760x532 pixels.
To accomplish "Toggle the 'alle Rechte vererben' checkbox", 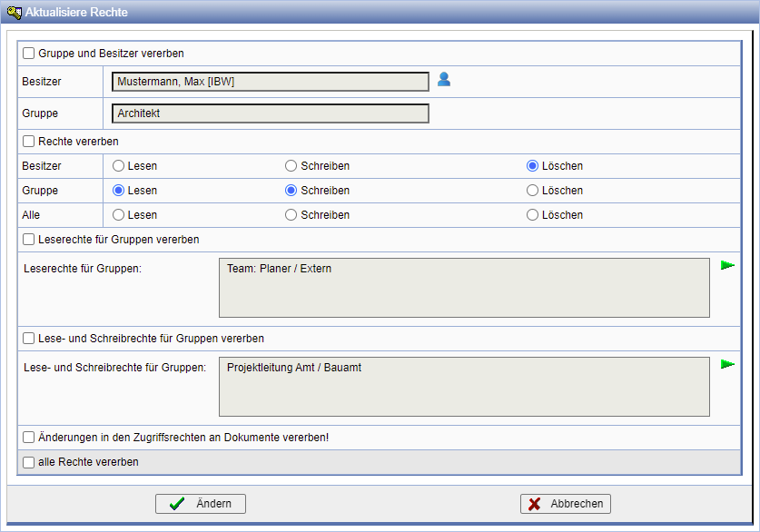I will (29, 462).
